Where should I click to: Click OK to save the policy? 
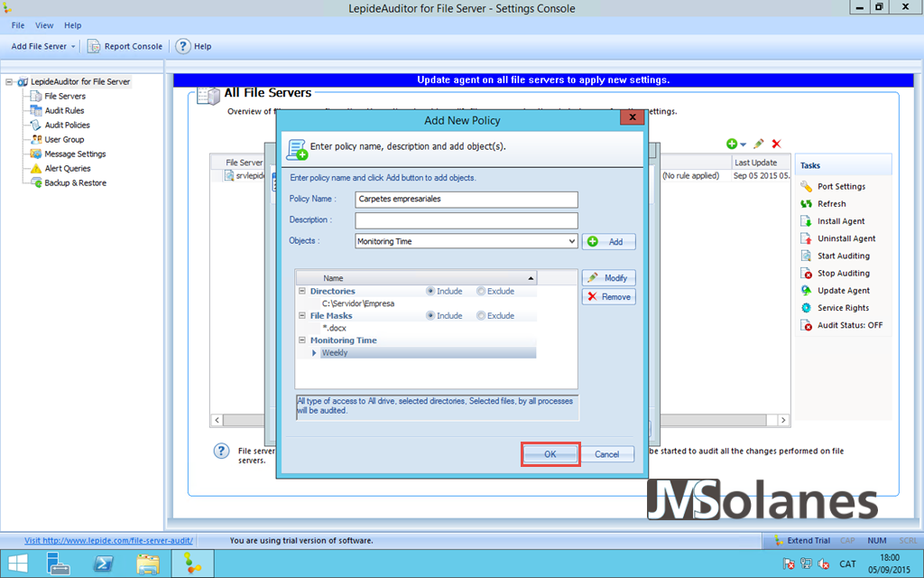[550, 454]
